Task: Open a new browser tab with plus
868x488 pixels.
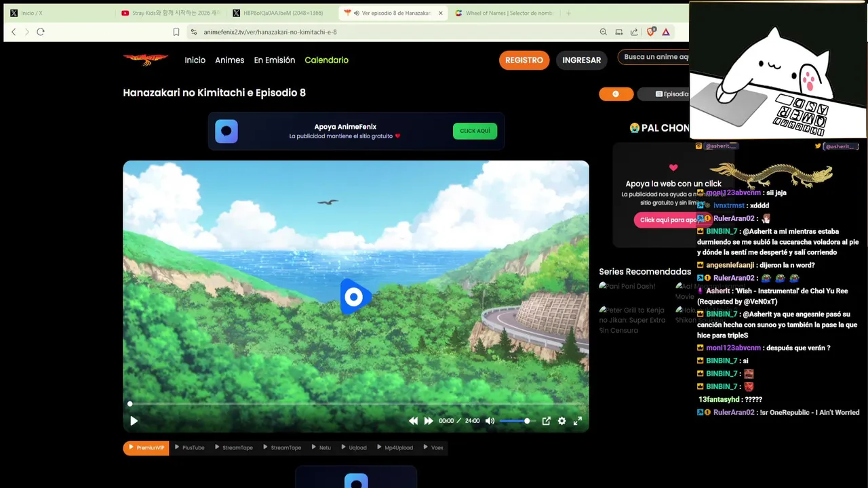Action: (x=568, y=13)
